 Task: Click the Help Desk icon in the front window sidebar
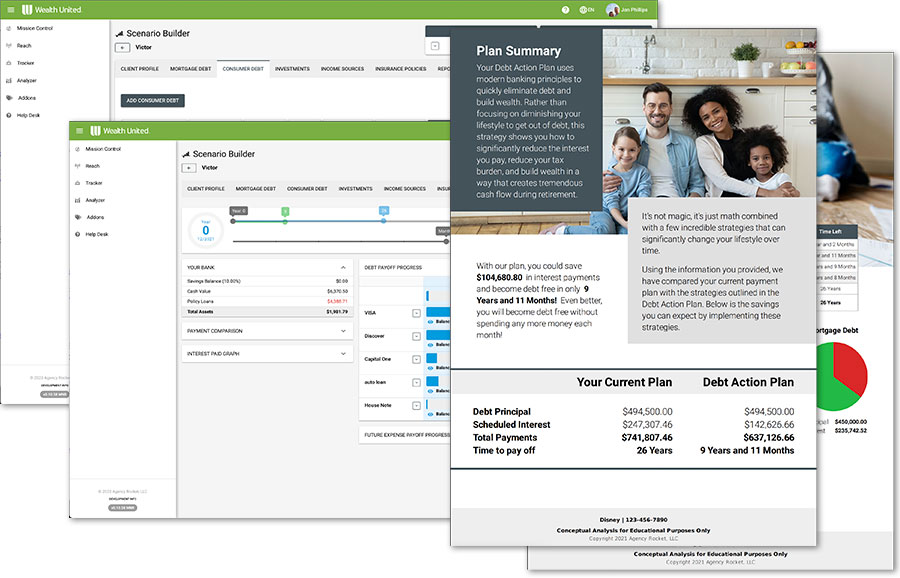(x=77, y=234)
